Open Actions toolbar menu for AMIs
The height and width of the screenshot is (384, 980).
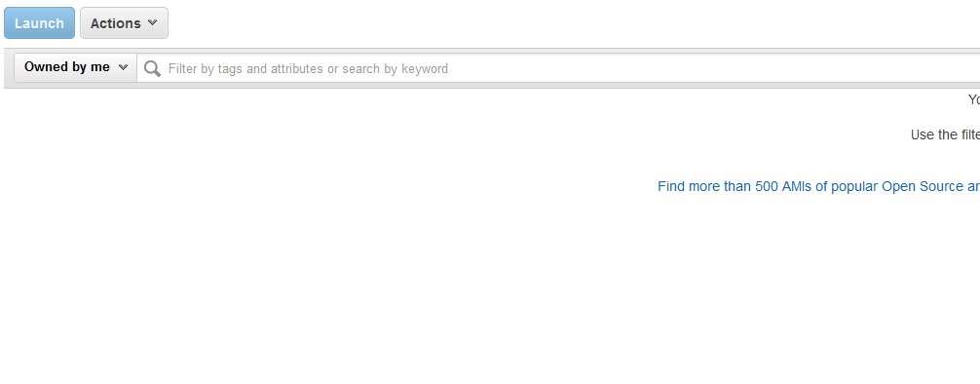pyautogui.click(x=124, y=23)
